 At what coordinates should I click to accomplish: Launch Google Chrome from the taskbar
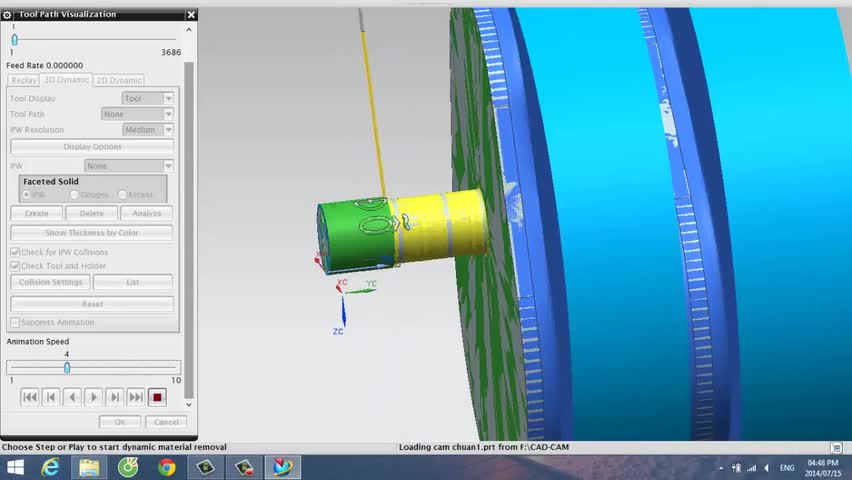(167, 467)
